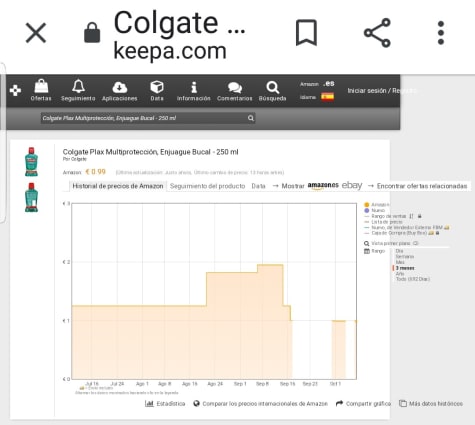Image resolution: width=475 pixels, height=425 pixels.
Task: Open browser three-dot overflow menu
Action: pyautogui.click(x=441, y=33)
